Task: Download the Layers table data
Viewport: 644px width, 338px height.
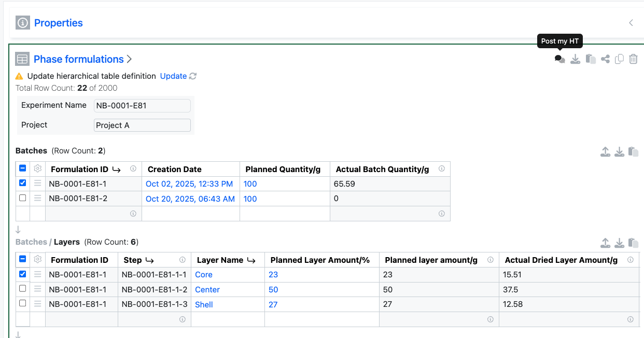Action: pyautogui.click(x=619, y=243)
